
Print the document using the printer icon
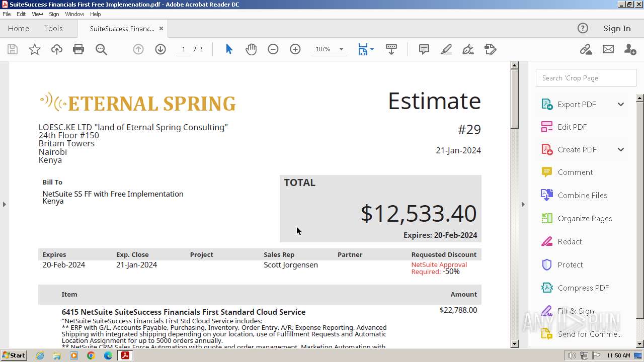(x=78, y=49)
